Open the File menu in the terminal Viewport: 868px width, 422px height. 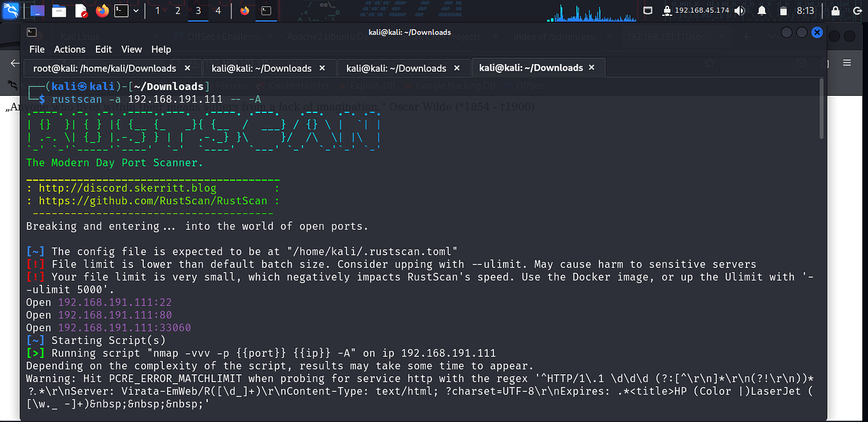click(x=36, y=49)
